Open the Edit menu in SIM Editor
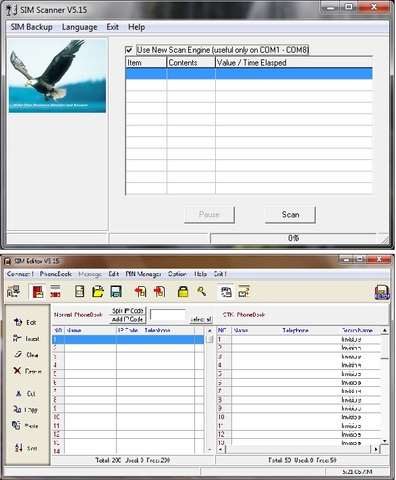396x480 pixels. coord(114,274)
